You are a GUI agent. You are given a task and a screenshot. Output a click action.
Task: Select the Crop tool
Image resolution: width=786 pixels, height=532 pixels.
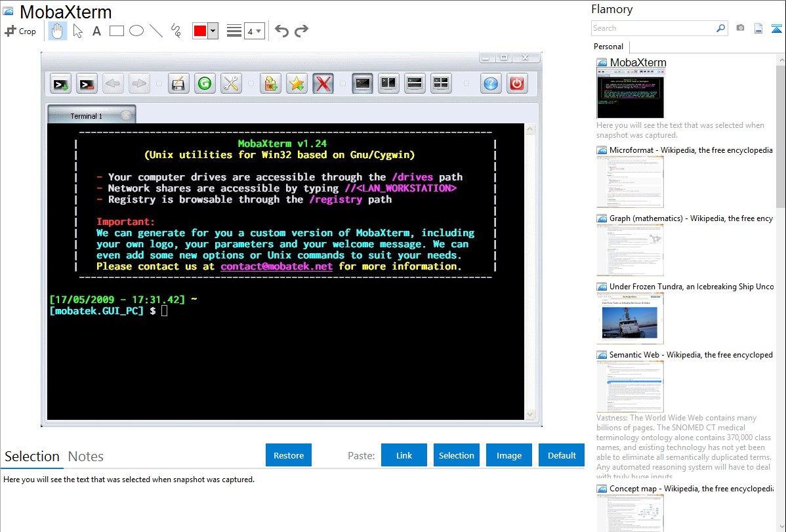pyautogui.click(x=20, y=31)
